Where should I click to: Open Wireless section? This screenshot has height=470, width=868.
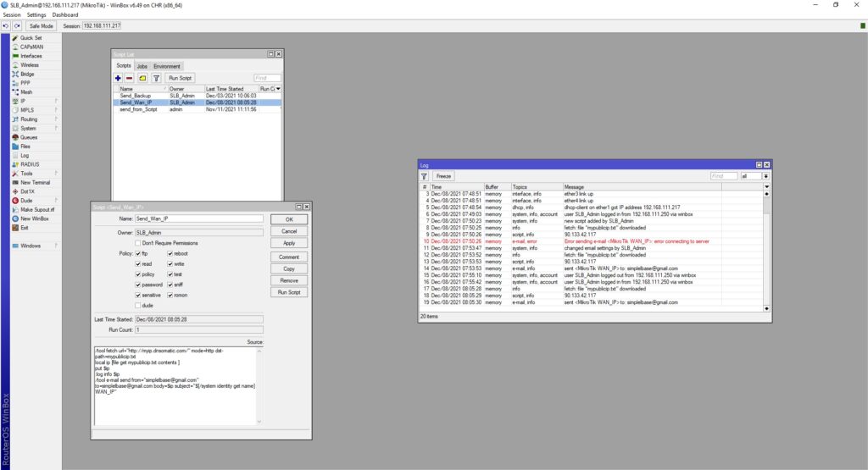30,65
